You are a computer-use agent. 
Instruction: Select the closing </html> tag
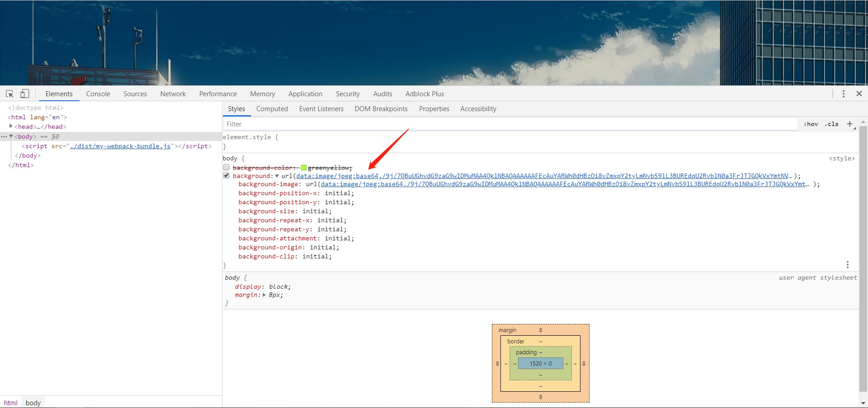(21, 165)
